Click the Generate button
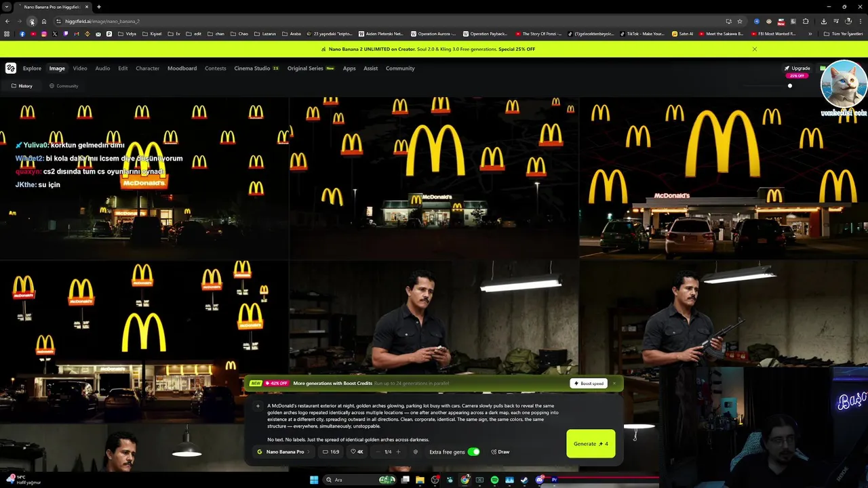The width and height of the screenshot is (868, 488). (591, 444)
